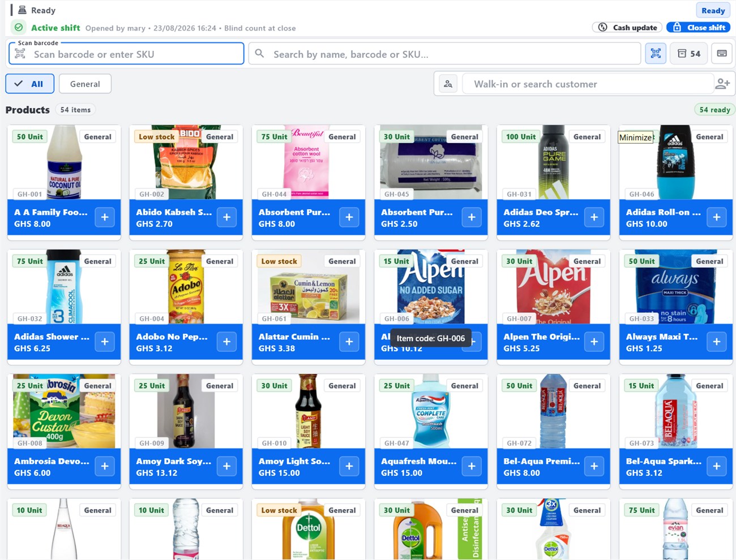Add Adidas Deo Spray to cart
The height and width of the screenshot is (560, 736).
(x=594, y=217)
